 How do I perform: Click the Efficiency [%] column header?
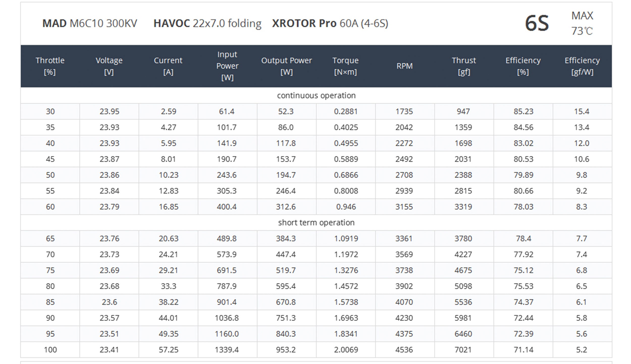tap(523, 66)
